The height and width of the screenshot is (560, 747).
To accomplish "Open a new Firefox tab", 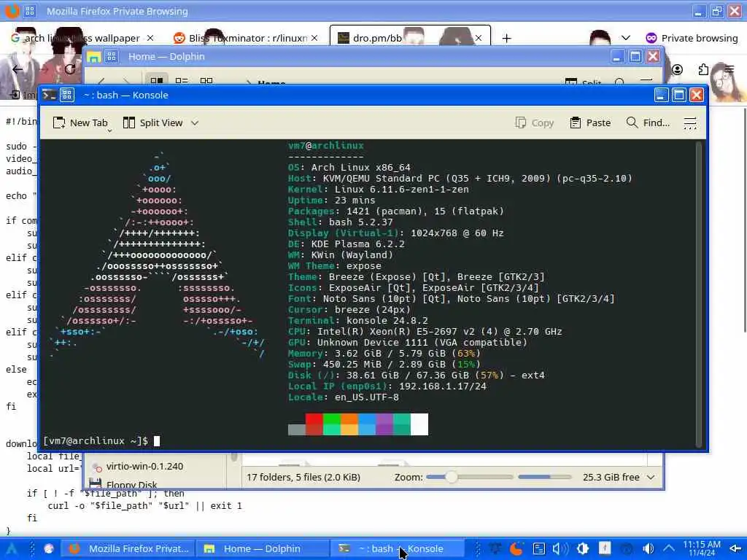I will tap(506, 38).
